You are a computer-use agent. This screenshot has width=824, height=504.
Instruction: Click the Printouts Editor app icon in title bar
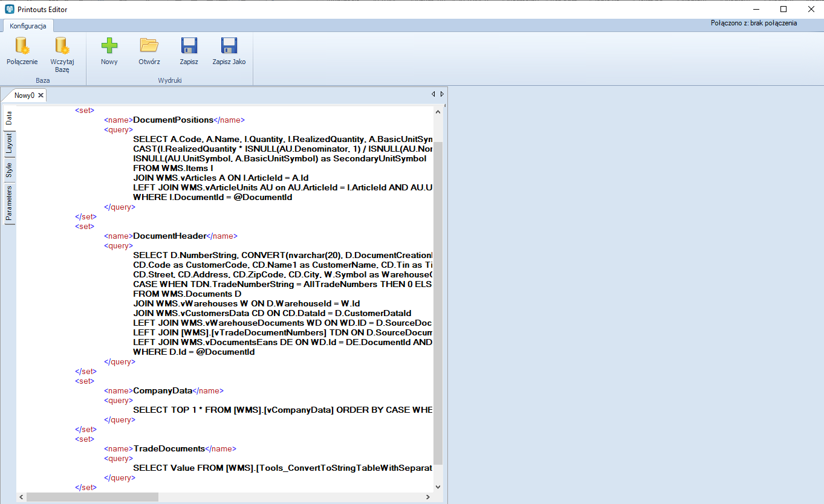tap(9, 9)
